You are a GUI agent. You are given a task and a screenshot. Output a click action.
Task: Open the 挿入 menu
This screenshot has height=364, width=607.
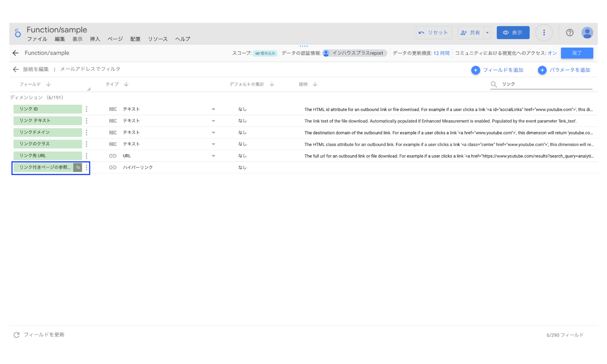[95, 39]
